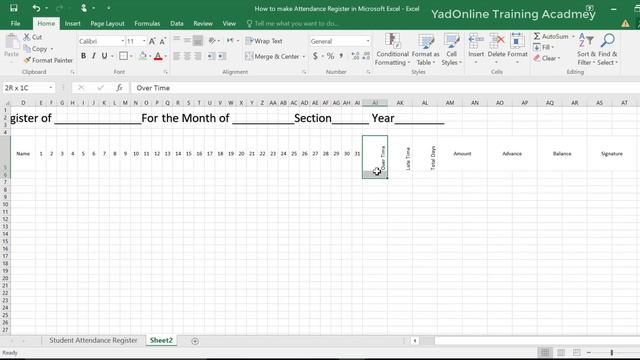Click the Clear button
640x360 pixels.
click(x=547, y=58)
